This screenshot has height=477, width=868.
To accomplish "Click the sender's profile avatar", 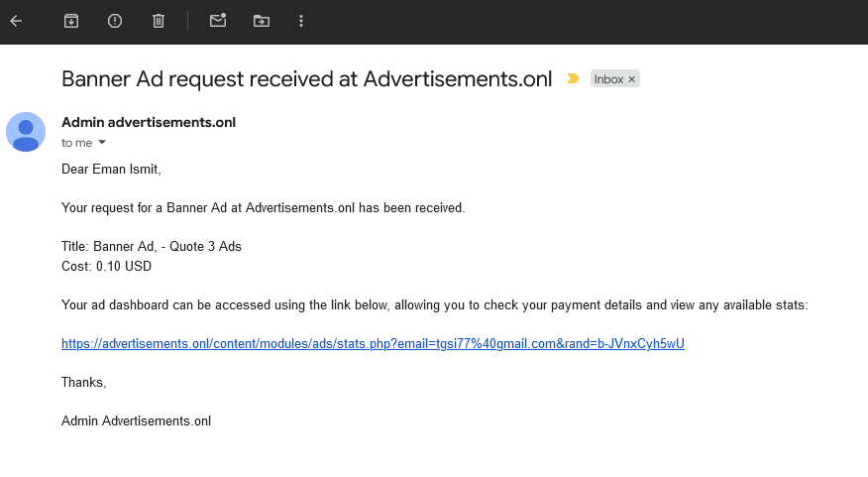I will (26, 132).
